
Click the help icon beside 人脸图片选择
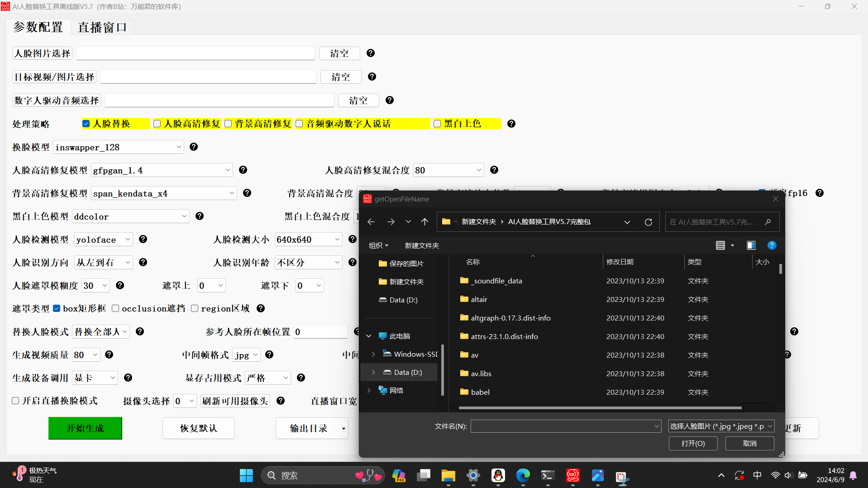pyautogui.click(x=370, y=53)
